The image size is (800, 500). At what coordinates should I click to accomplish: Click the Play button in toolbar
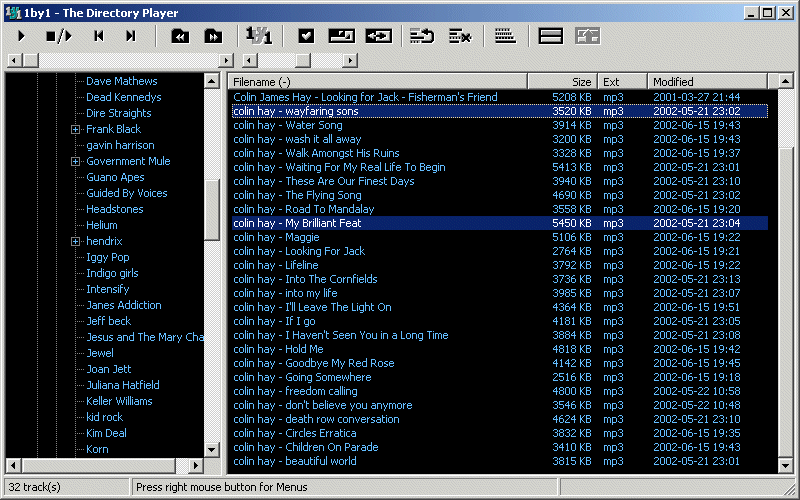pyautogui.click(x=22, y=36)
